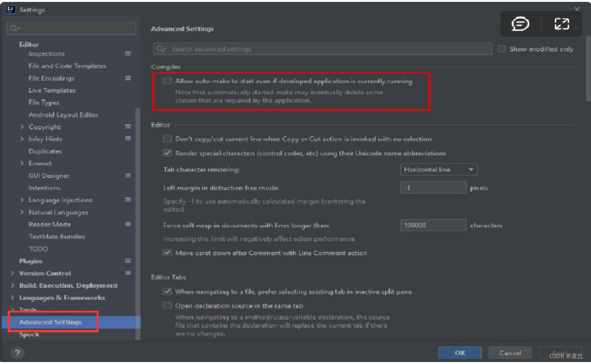
Task: Click the magnifier in sidebar search box
Action: pos(14,28)
